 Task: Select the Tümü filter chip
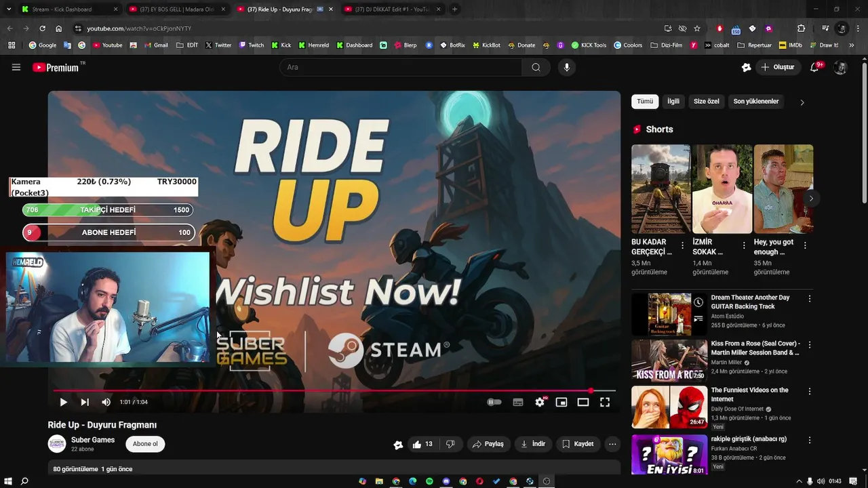(645, 101)
